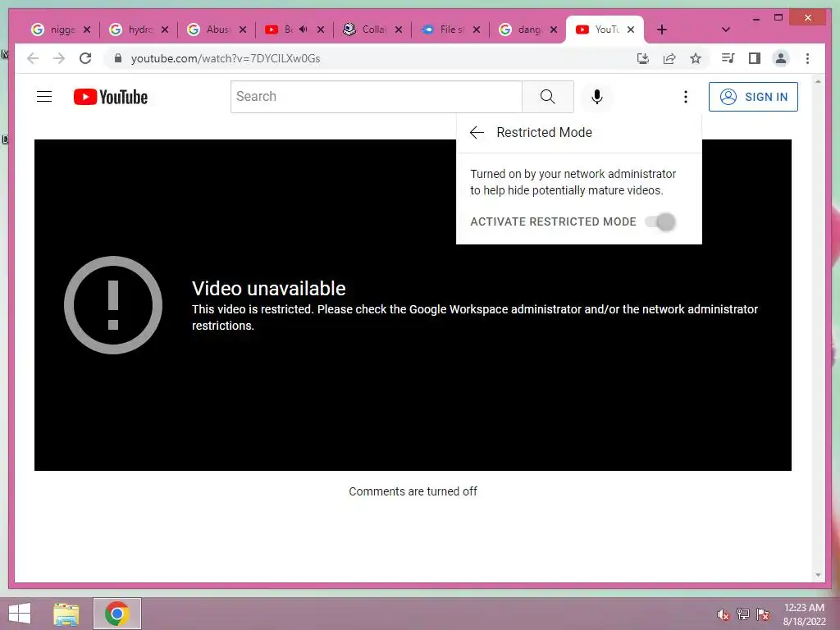The height and width of the screenshot is (630, 840).
Task: Open Chrome side panel
Action: [x=755, y=58]
